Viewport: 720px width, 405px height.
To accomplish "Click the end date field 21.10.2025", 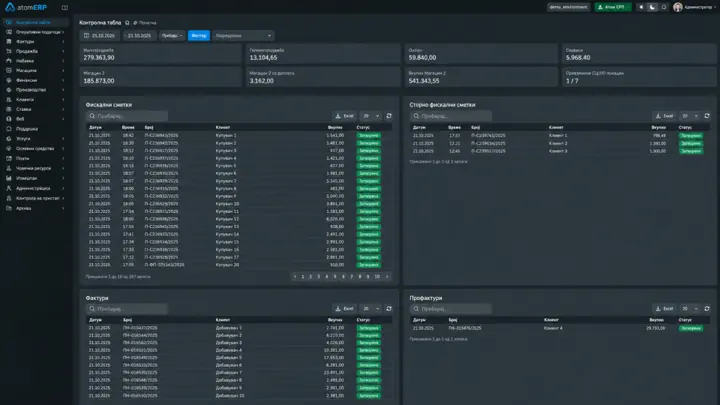I will 140,36.
